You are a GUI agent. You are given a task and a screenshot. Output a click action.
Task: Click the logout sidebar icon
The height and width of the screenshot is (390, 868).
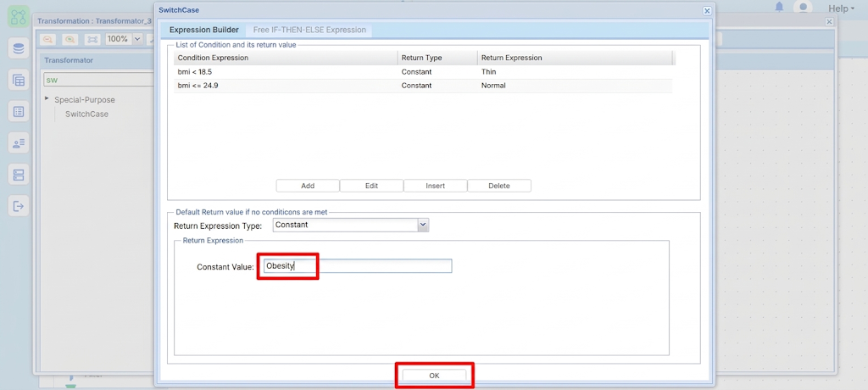pyautogui.click(x=19, y=206)
